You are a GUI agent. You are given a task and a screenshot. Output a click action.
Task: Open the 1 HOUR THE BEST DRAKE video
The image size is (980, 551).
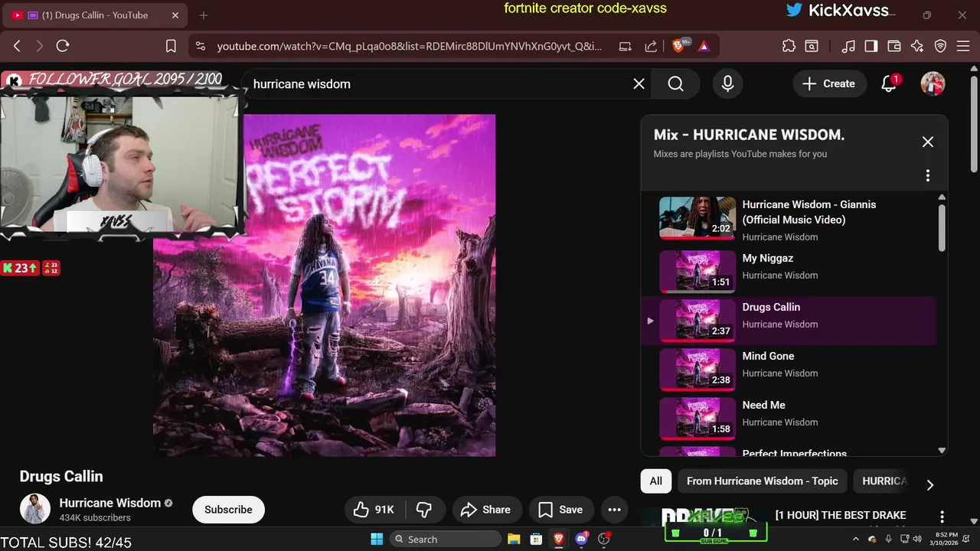pos(841,515)
